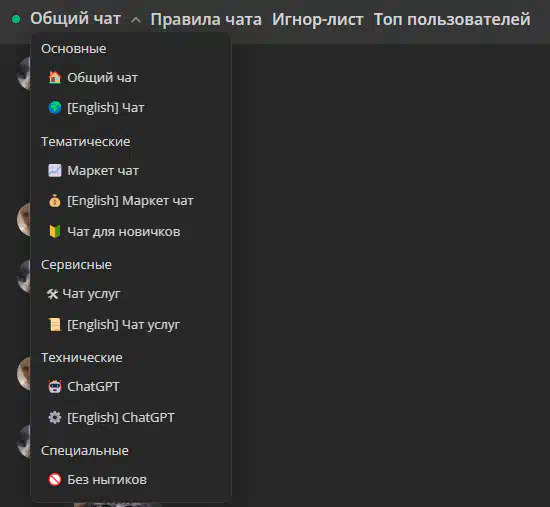Image resolution: width=550 pixels, height=507 pixels.
Task: Switch to [English] Маркет чат room
Action: [x=130, y=201]
